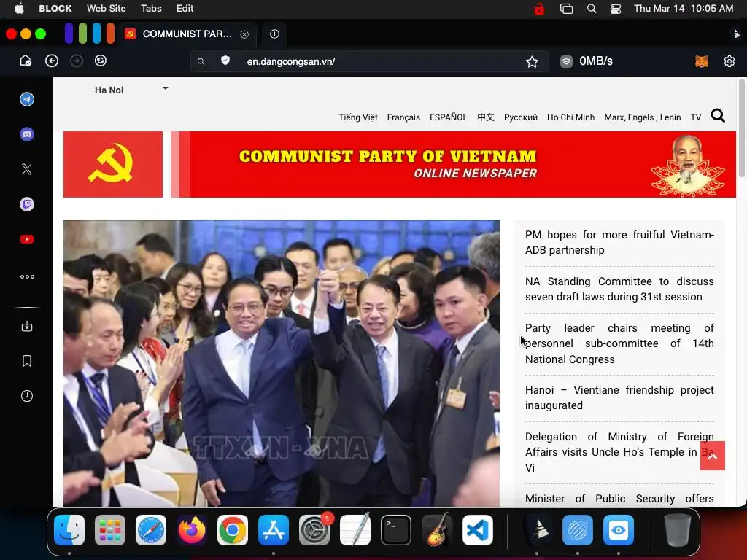Open Firefox from the Dock

192,530
